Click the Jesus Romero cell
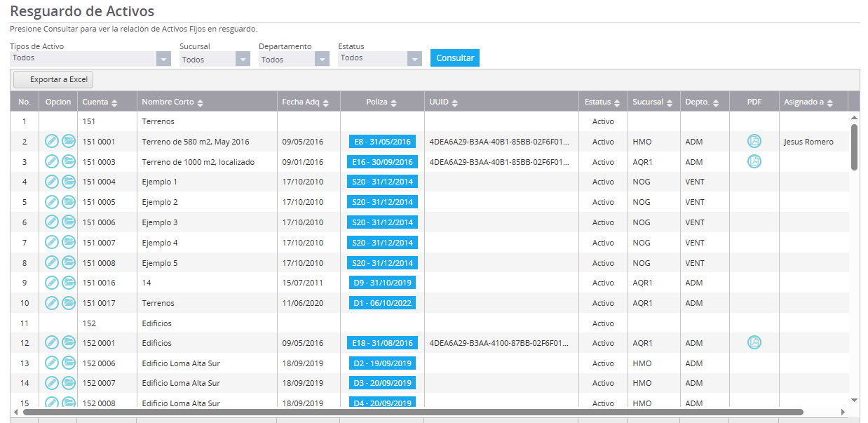The height and width of the screenshot is (423, 868). click(x=813, y=142)
